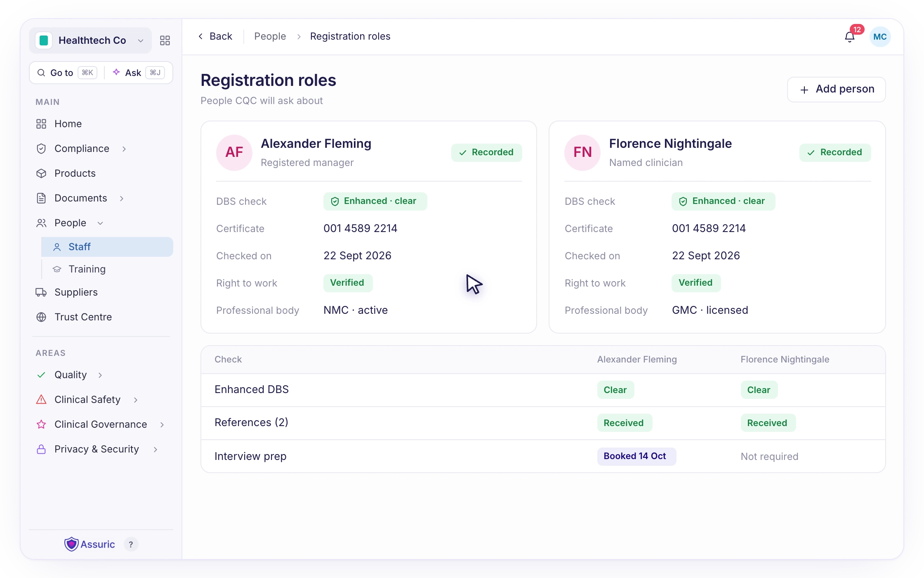Click the Compliance shield icon
This screenshot has height=578, width=924.
click(x=41, y=149)
